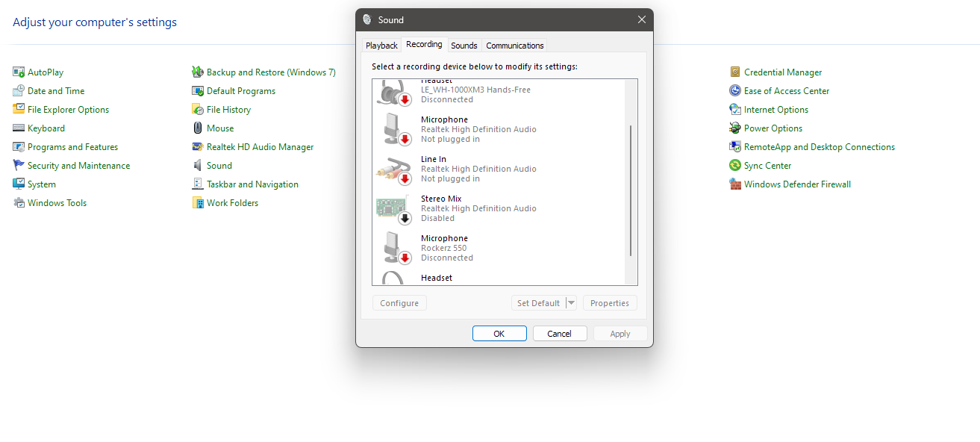Cancel the Sound dialog

click(560, 334)
